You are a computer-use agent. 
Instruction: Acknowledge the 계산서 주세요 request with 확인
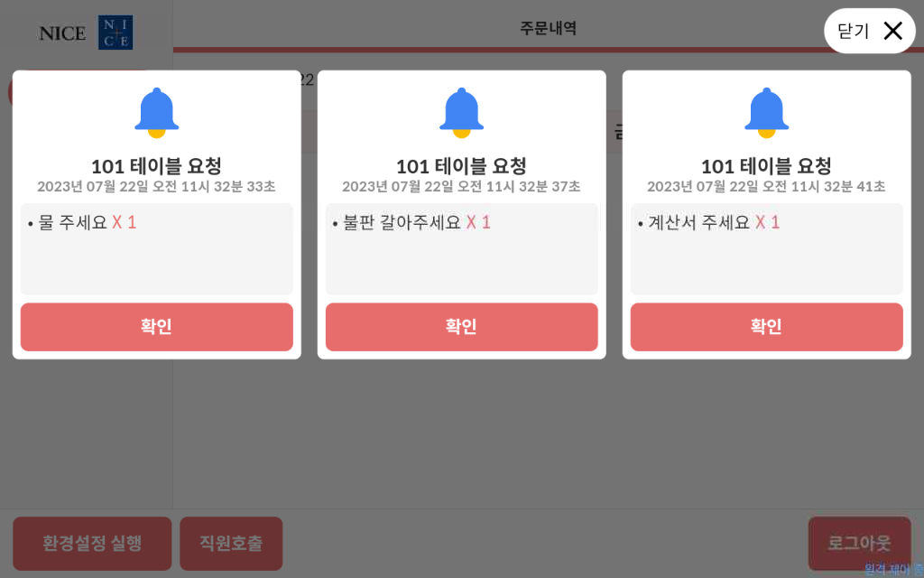(x=766, y=327)
